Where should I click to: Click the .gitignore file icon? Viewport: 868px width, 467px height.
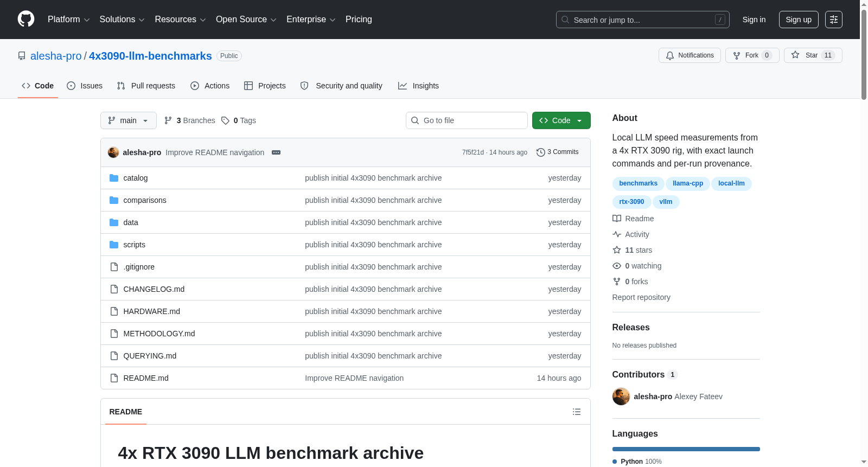point(114,267)
